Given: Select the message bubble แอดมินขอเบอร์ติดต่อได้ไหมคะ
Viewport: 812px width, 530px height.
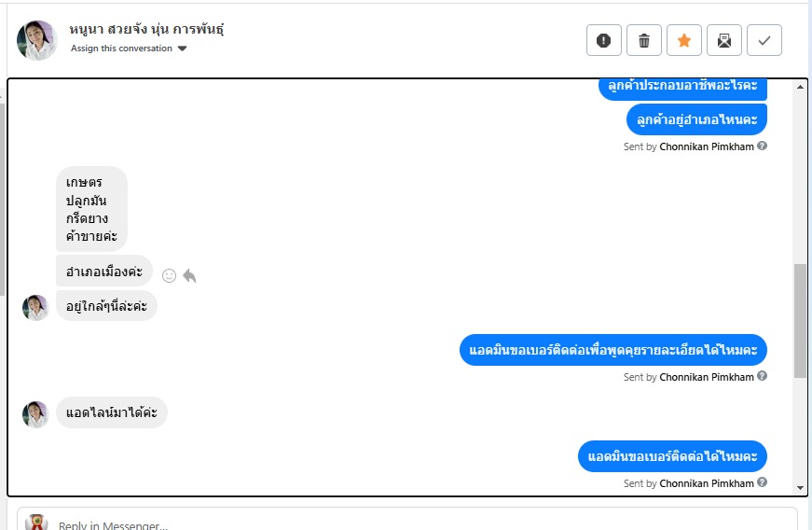Looking at the screenshot, I should click(672, 456).
